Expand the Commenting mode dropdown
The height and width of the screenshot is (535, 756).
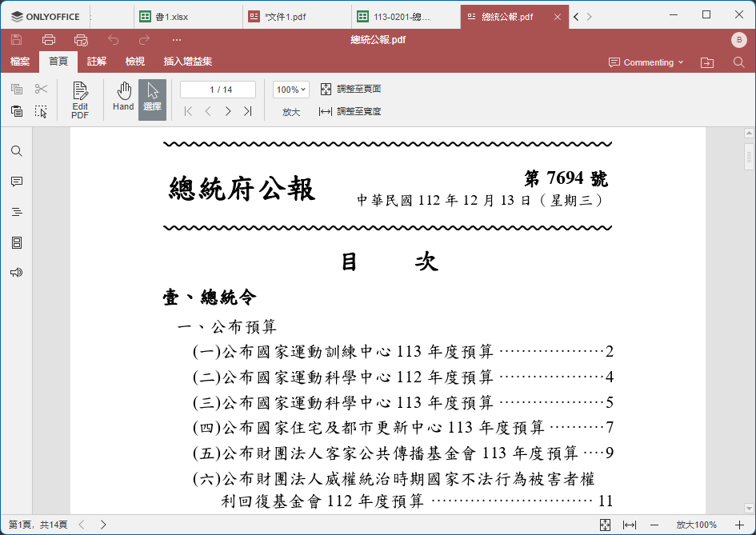646,62
